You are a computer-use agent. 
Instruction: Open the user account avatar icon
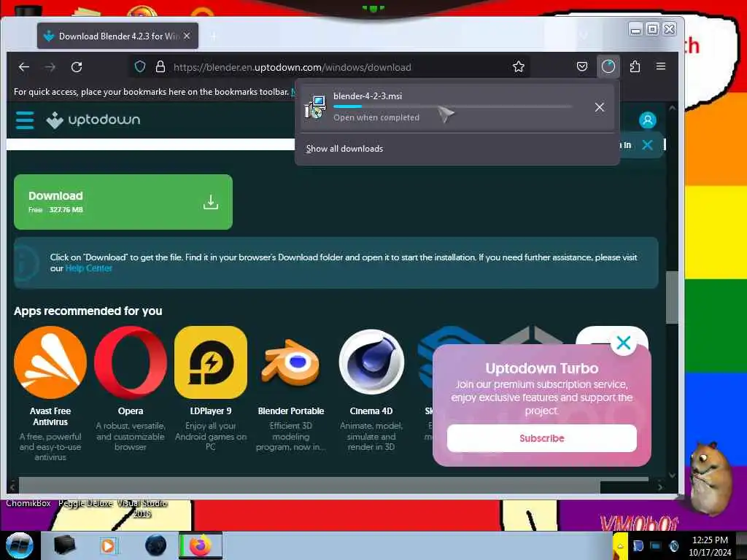pyautogui.click(x=648, y=120)
